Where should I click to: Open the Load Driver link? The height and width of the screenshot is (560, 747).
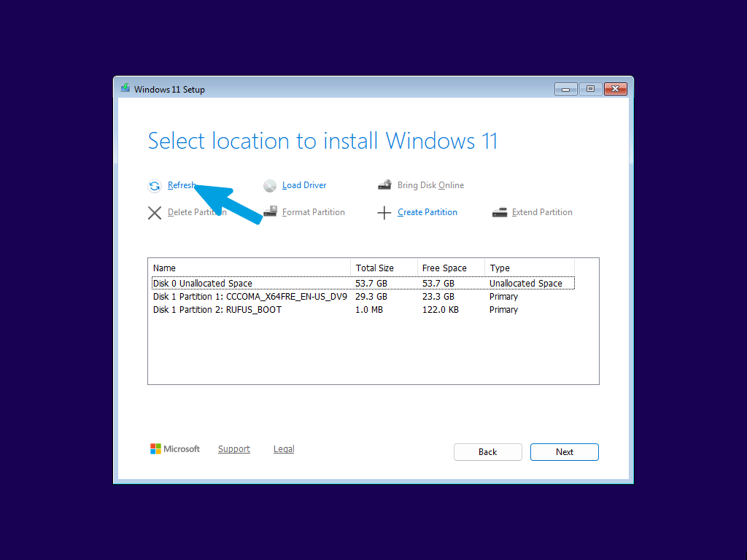[304, 185]
